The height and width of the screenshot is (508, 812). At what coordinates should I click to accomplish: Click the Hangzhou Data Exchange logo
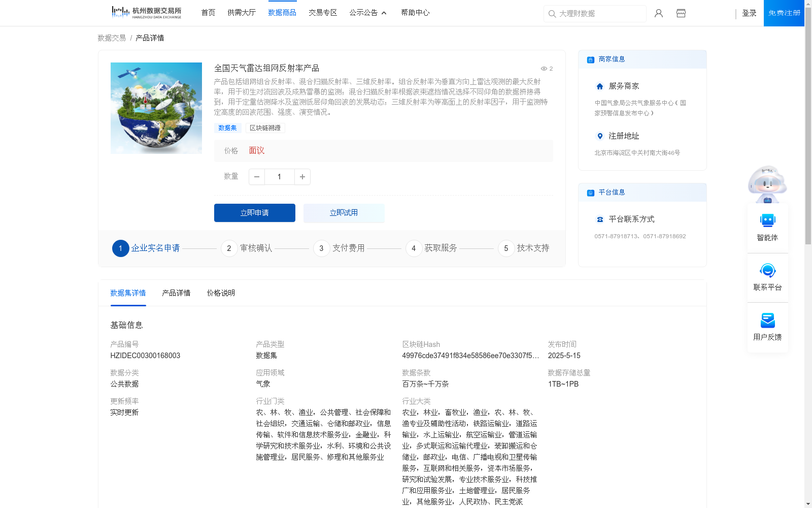(145, 12)
